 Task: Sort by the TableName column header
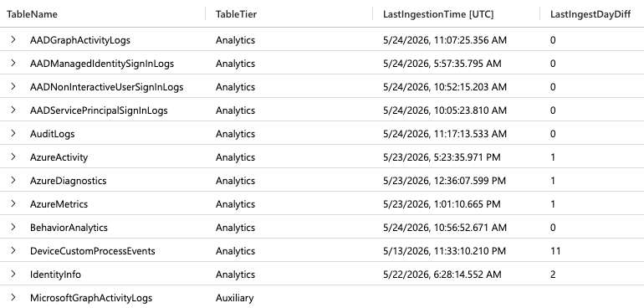(32, 14)
